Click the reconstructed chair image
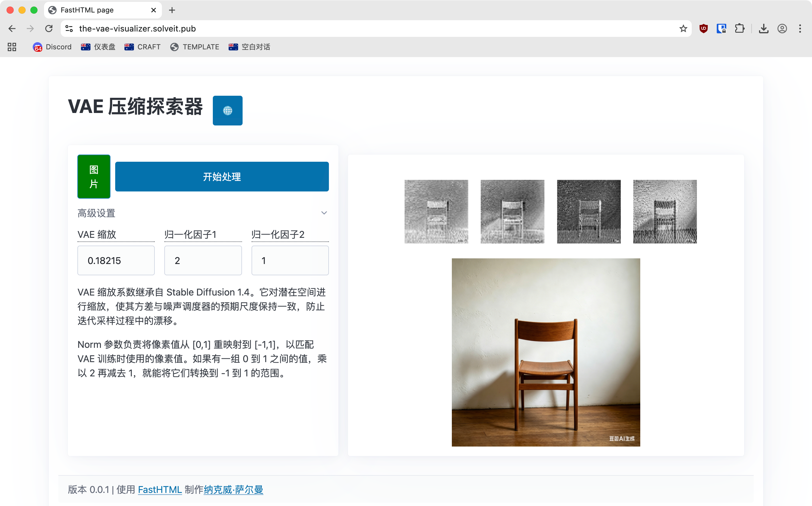Viewport: 812px width, 506px height. click(x=546, y=352)
